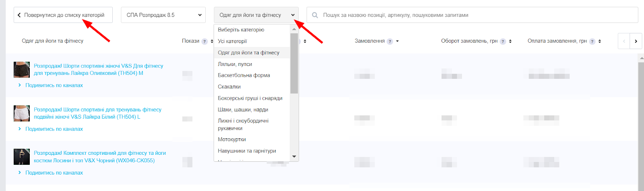Sort by Оплата замовлення column arrows
Image resolution: width=644 pixels, height=191 pixels.
pyautogui.click(x=600, y=41)
